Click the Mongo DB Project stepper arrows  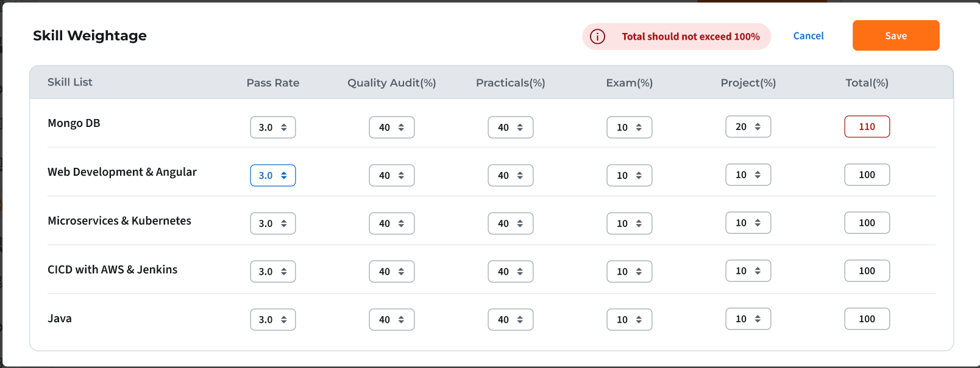coord(758,127)
